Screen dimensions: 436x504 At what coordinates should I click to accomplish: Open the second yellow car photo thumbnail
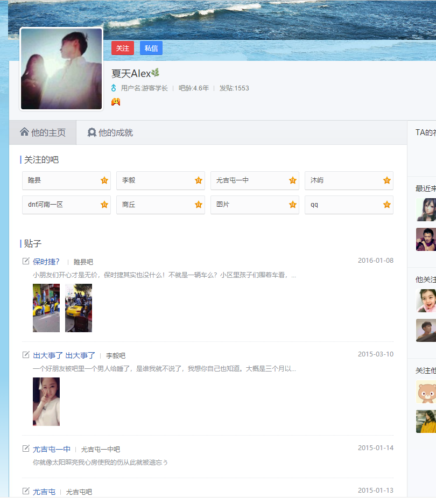(x=79, y=307)
